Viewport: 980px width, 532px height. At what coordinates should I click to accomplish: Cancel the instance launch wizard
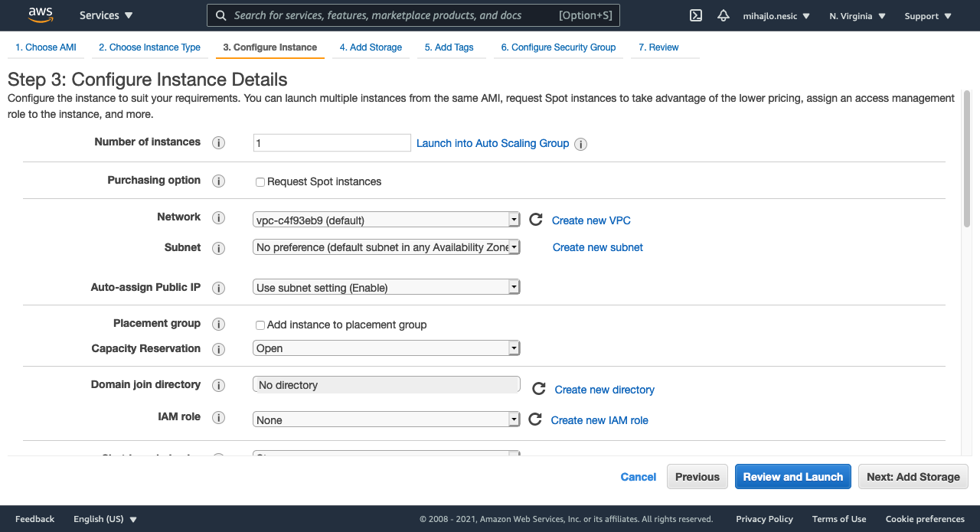tap(639, 477)
